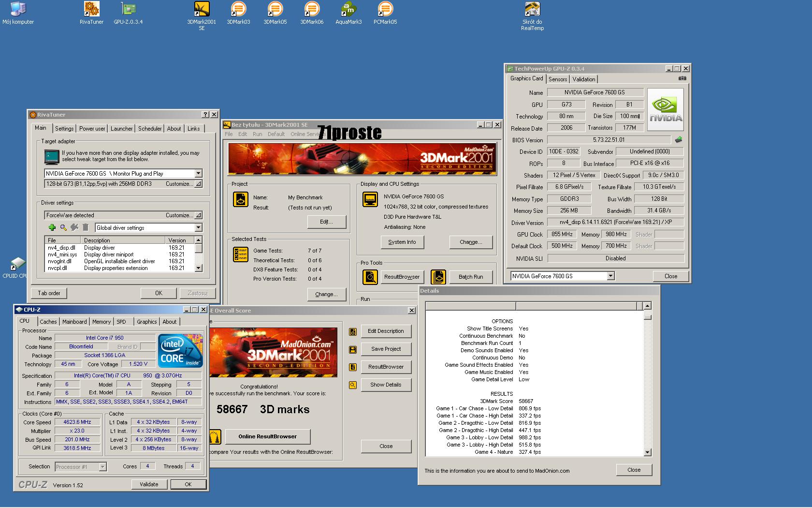The height and width of the screenshot is (508, 812).
Task: Click RivaTuner driver file list scroll up arrow
Action: pos(198,240)
